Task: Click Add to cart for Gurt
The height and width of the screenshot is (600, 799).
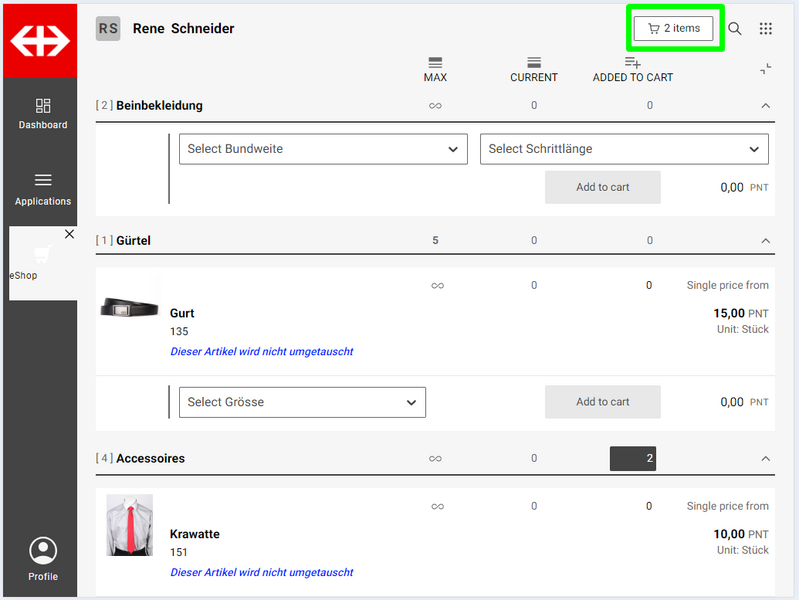Action: point(602,402)
